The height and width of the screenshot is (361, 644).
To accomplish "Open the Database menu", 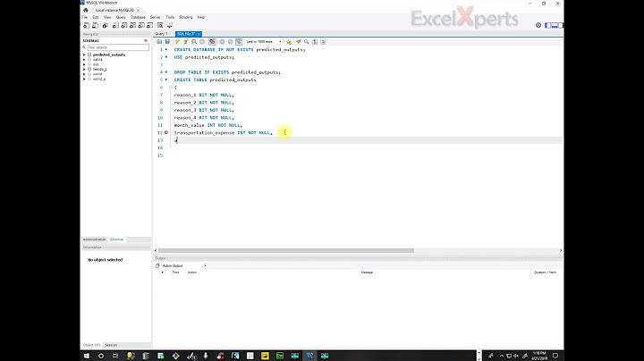I will [138, 17].
